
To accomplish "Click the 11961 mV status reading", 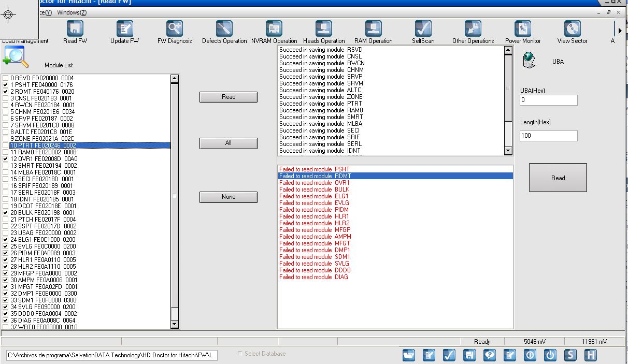I will [594, 342].
